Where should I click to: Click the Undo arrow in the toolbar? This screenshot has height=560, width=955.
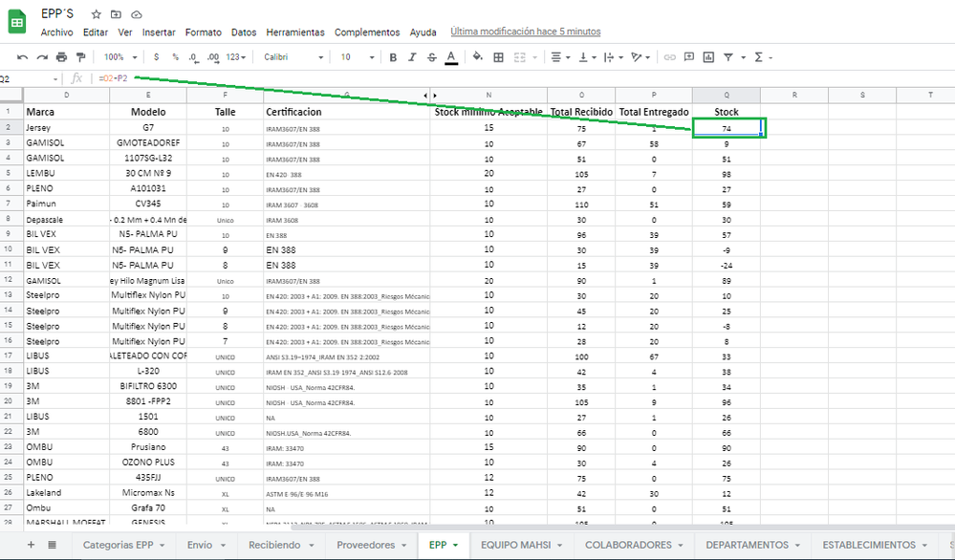coord(23,57)
